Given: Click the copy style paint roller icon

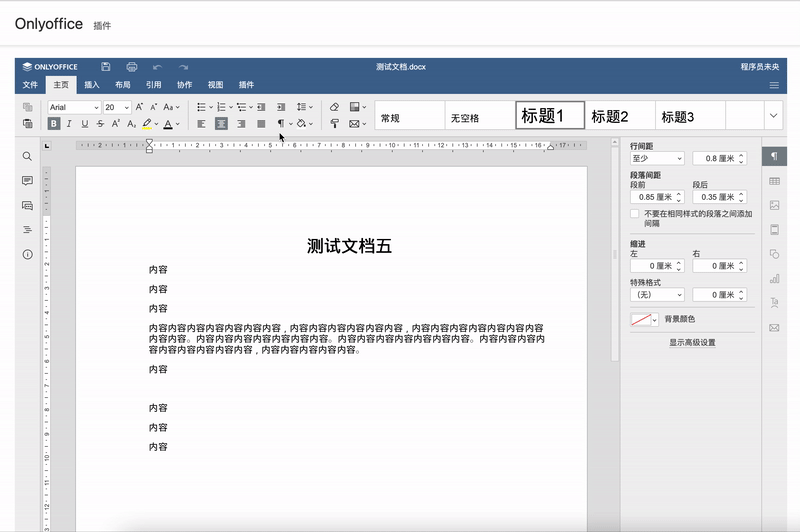Looking at the screenshot, I should (334, 124).
